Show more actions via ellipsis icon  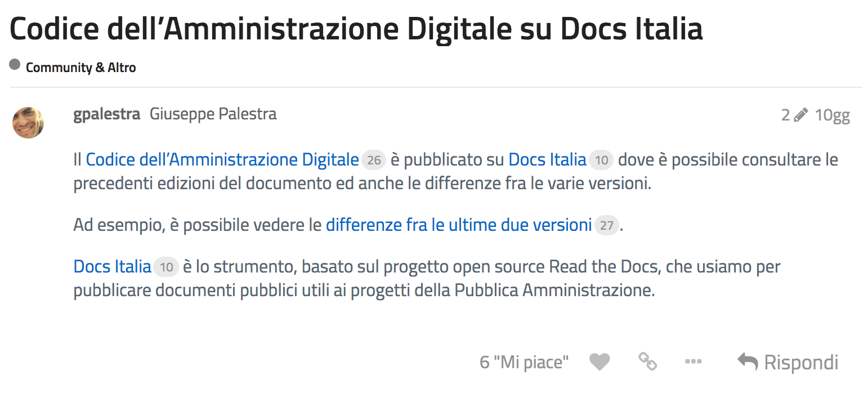point(693,361)
